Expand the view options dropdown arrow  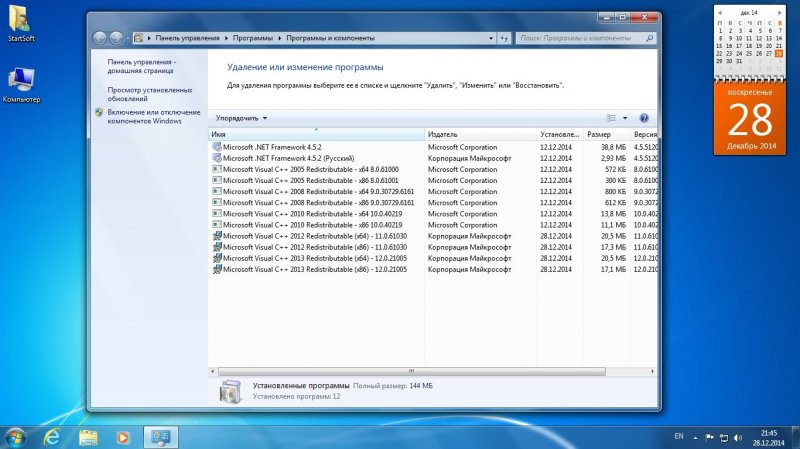click(625, 118)
